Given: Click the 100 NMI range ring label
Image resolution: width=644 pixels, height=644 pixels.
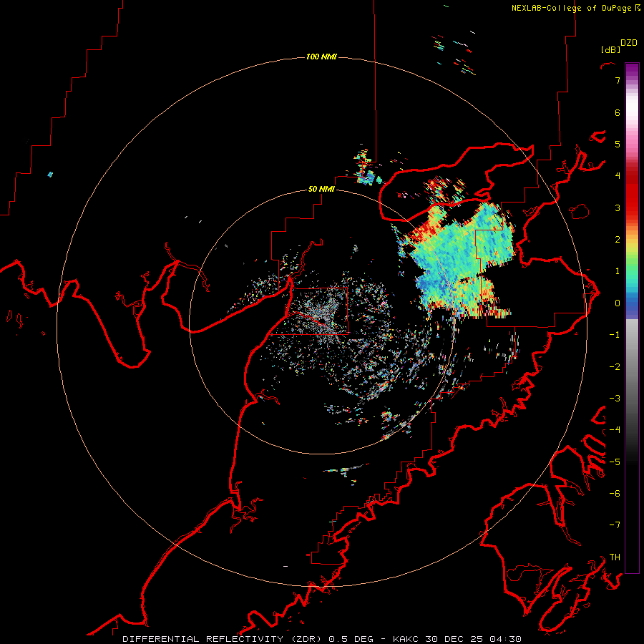Looking at the screenshot, I should tap(321, 57).
